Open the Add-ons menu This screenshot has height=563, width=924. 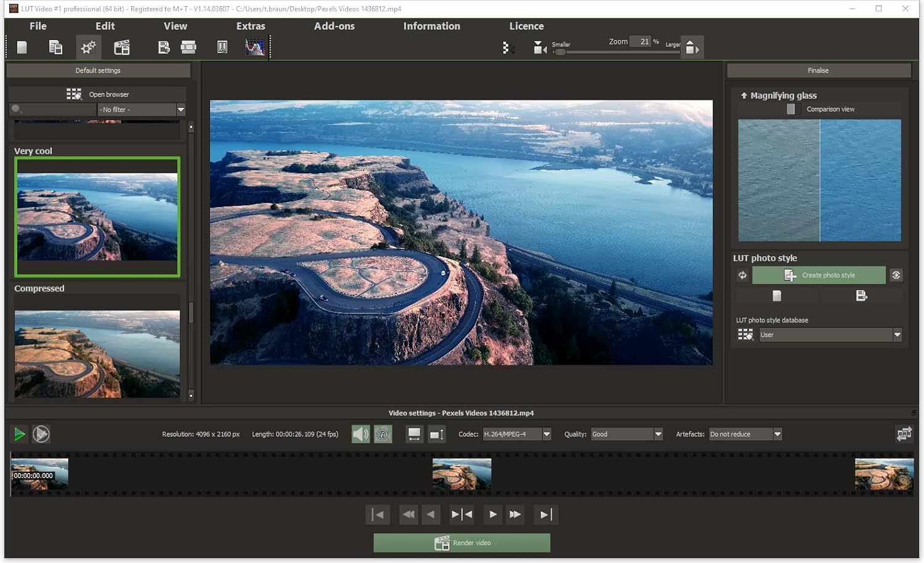[334, 26]
